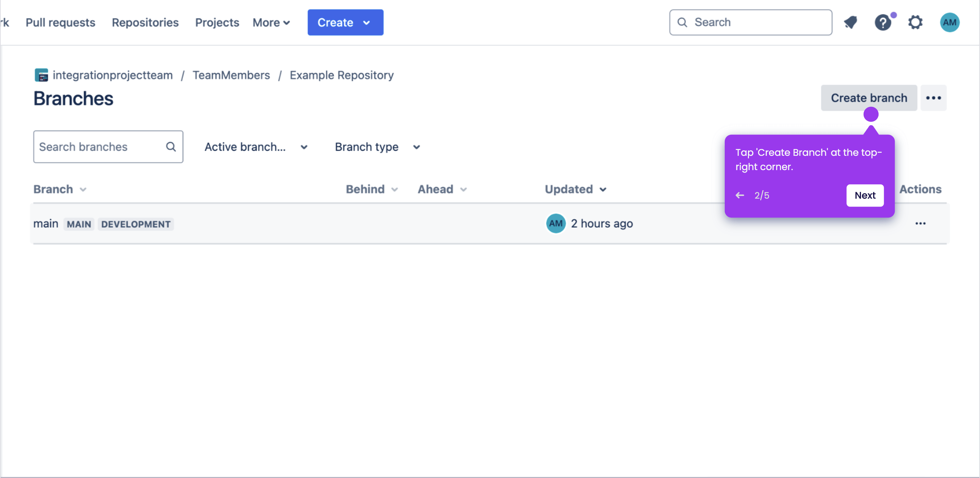Viewport: 980px width, 478px height.
Task: Sort by the Ahead column
Action: (x=442, y=189)
